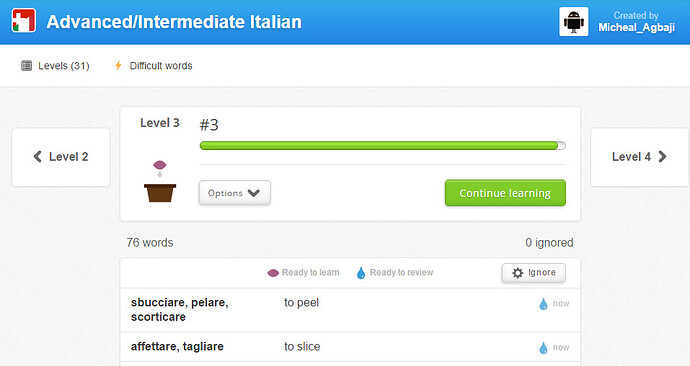Open the Options dropdown
Viewport: 690px width, 366px height.
(235, 193)
